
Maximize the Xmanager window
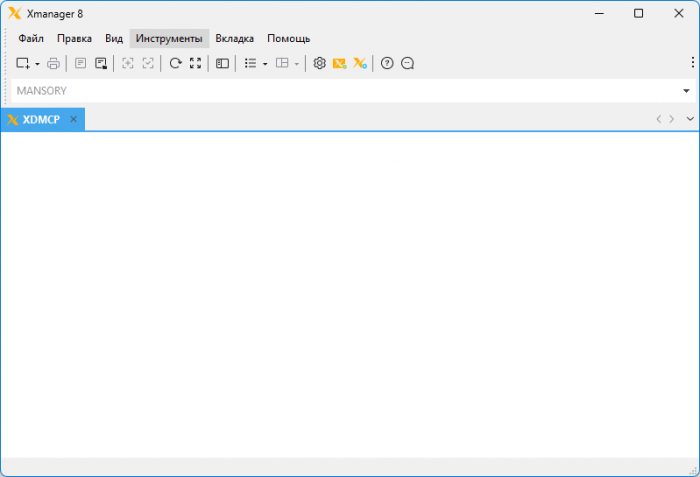click(638, 13)
